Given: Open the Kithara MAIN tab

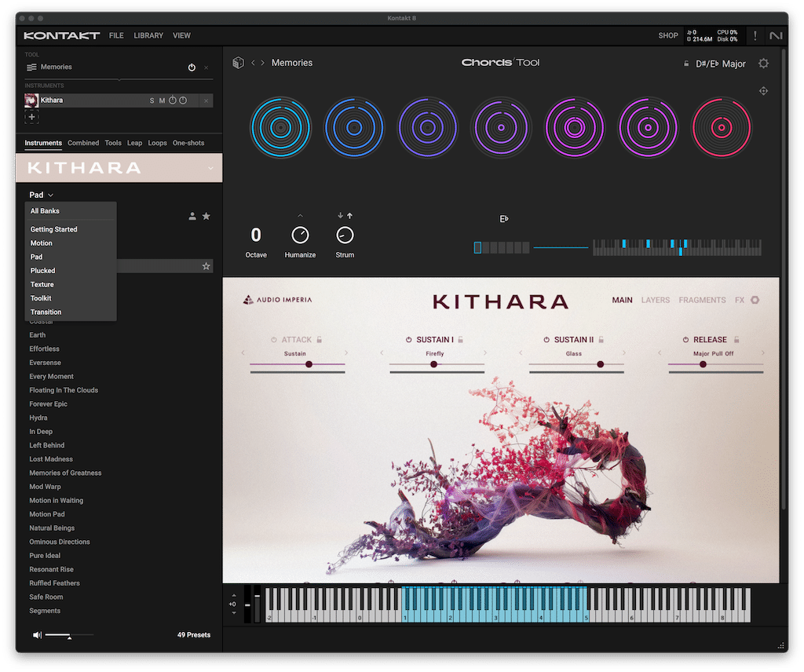Looking at the screenshot, I should 622,301.
